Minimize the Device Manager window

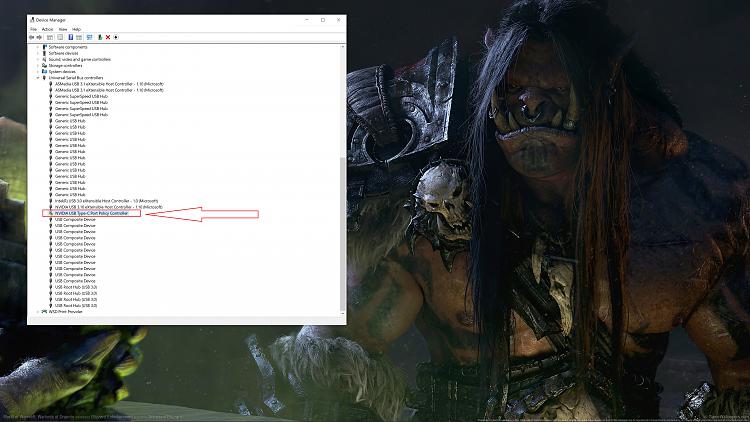[x=307, y=20]
